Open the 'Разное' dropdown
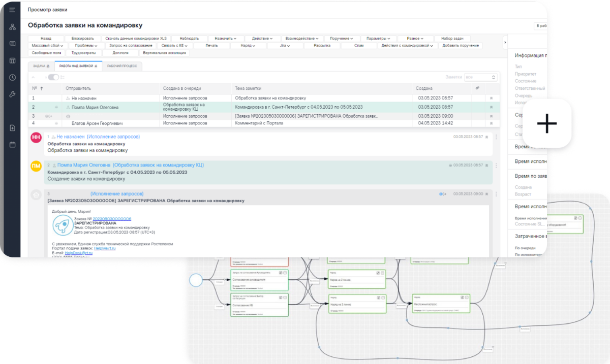The height and width of the screenshot is (364, 610). (x=415, y=39)
